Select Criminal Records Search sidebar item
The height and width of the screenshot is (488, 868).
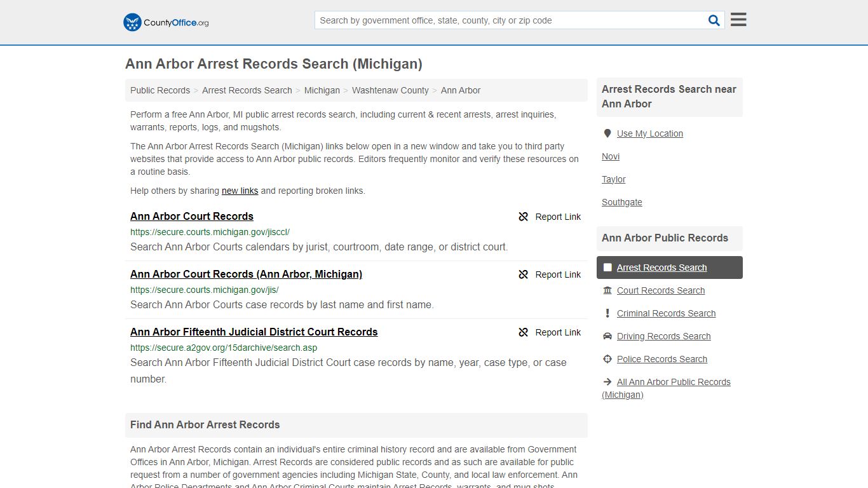click(x=666, y=313)
